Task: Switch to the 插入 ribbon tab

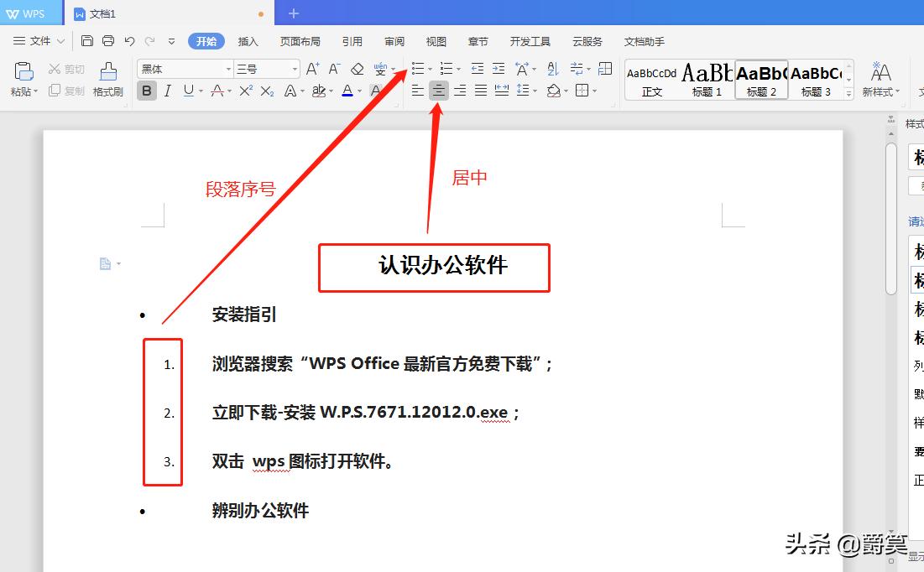Action: 248,40
